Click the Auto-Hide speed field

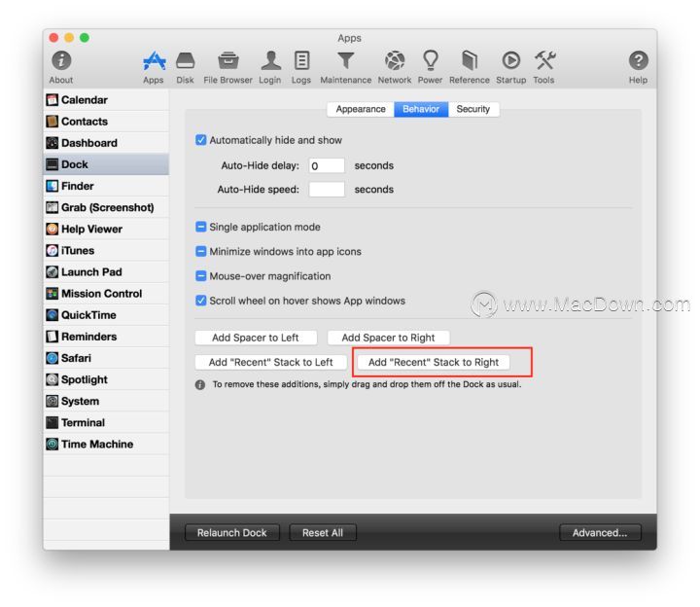click(327, 190)
